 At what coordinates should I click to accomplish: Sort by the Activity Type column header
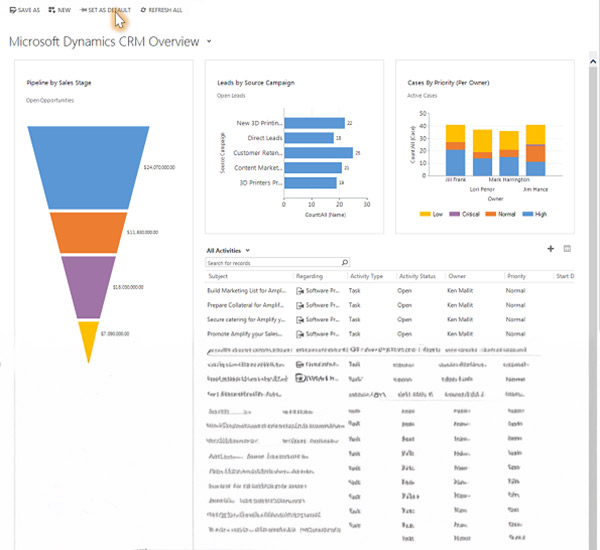[366, 276]
